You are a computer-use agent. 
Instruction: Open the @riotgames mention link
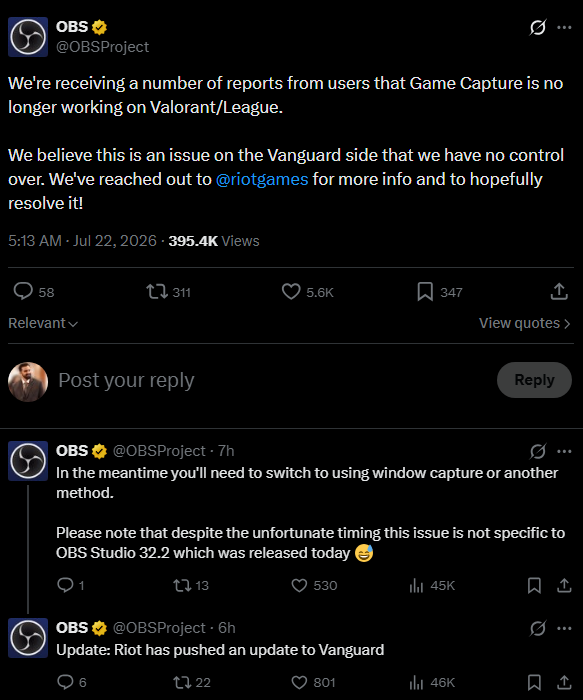point(262,179)
